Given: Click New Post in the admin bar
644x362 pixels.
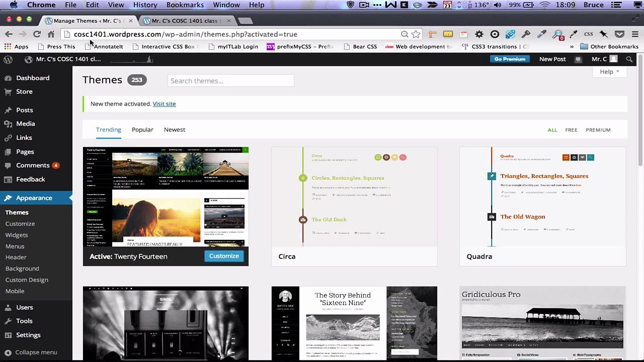Looking at the screenshot, I should [552, 59].
